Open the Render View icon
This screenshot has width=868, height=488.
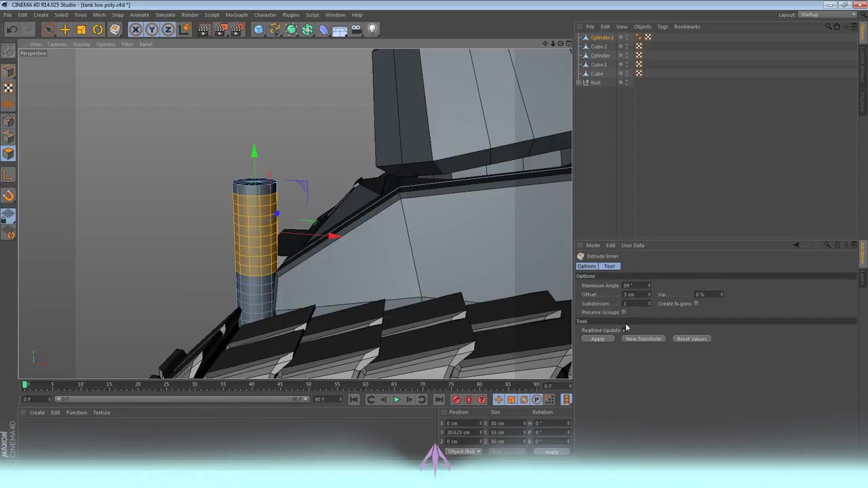[x=203, y=28]
